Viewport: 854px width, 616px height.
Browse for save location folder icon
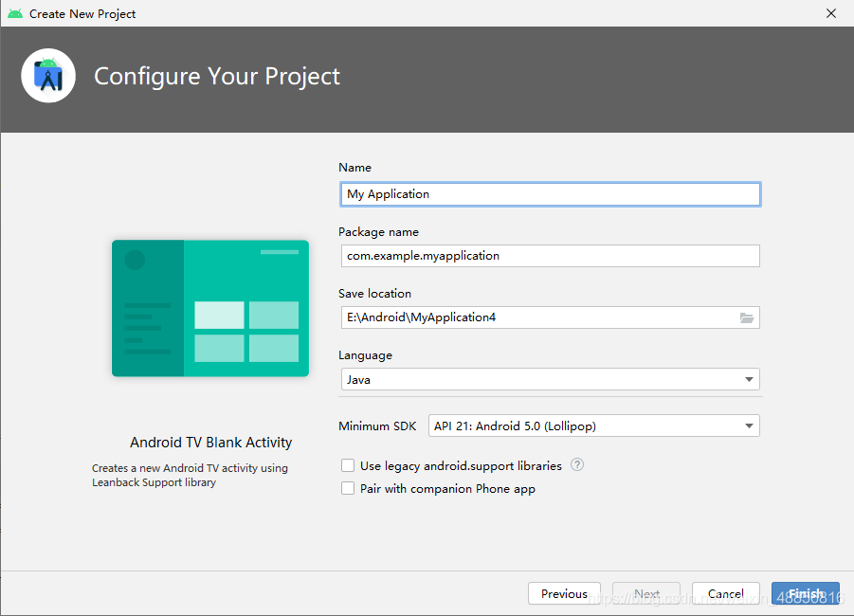[747, 317]
